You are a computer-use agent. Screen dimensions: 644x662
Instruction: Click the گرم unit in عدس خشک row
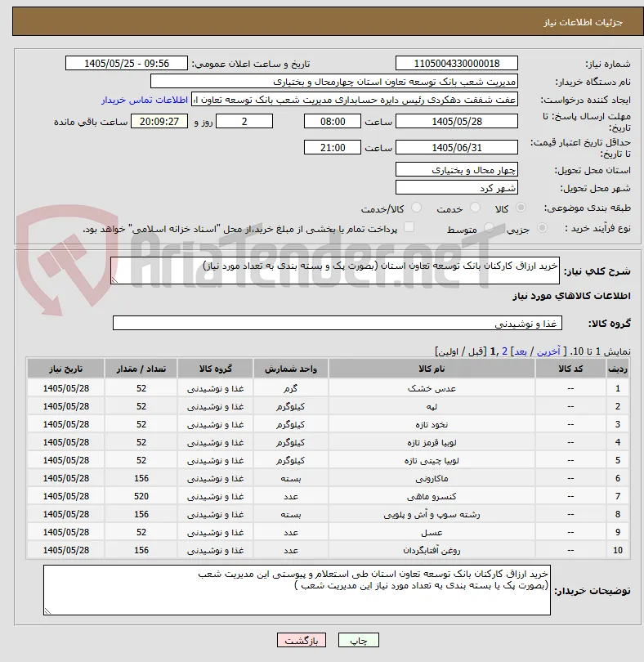point(291,388)
